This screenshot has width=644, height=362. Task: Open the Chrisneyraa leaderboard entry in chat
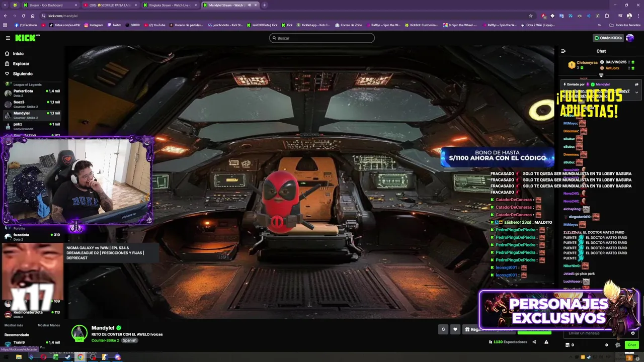[583, 64]
